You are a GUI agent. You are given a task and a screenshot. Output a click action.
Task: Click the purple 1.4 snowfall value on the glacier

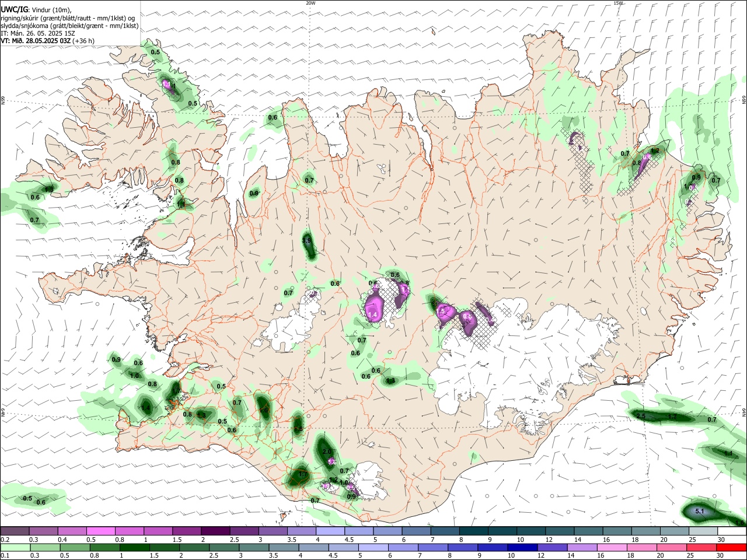tap(372, 314)
